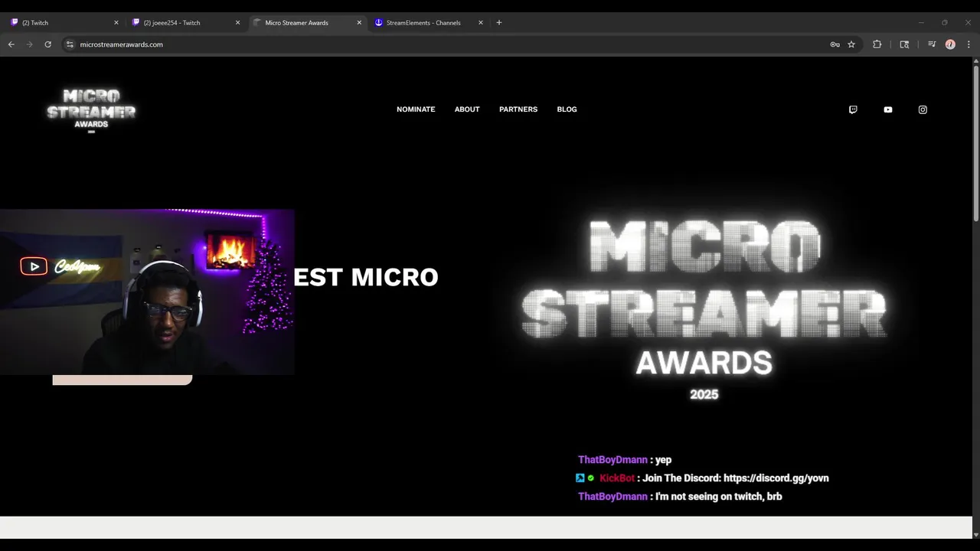
Task: Open the browser extensions puzzle icon
Action: pos(877,44)
